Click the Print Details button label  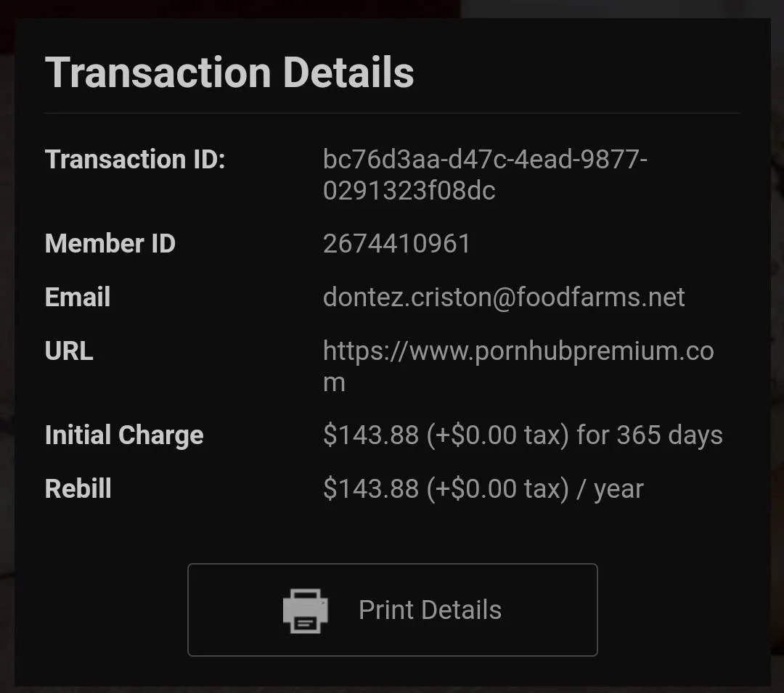coord(430,610)
